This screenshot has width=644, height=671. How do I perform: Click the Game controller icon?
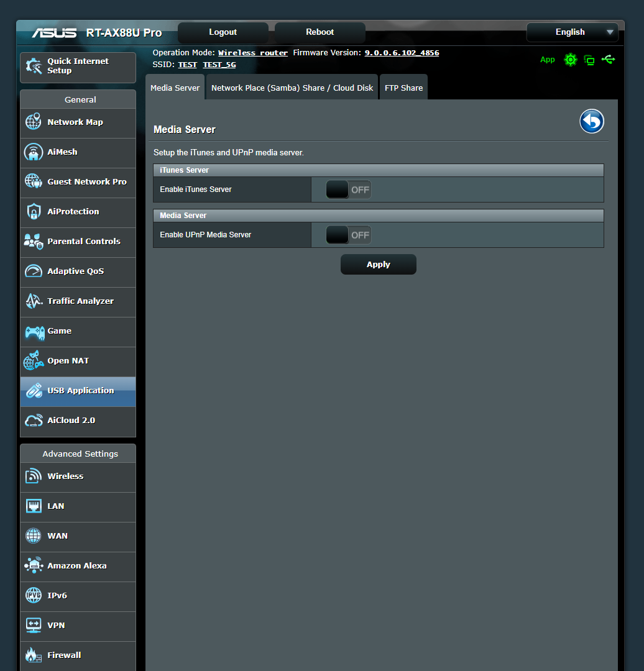tap(34, 332)
